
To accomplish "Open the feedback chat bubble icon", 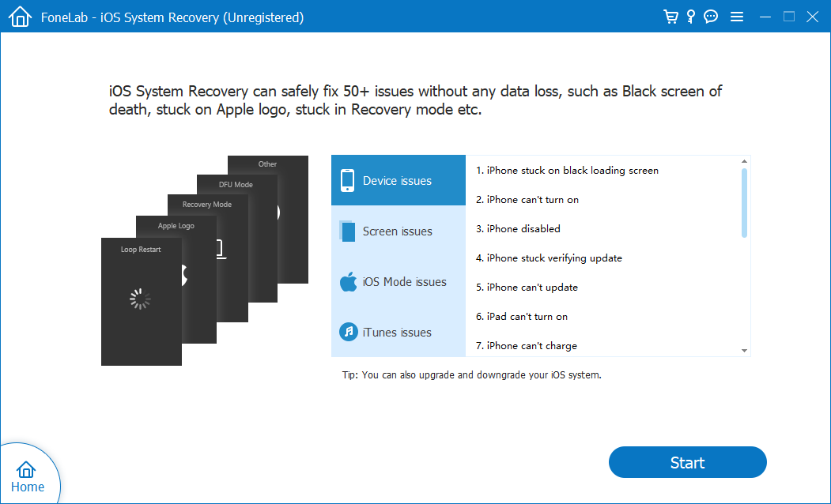I will coord(711,17).
